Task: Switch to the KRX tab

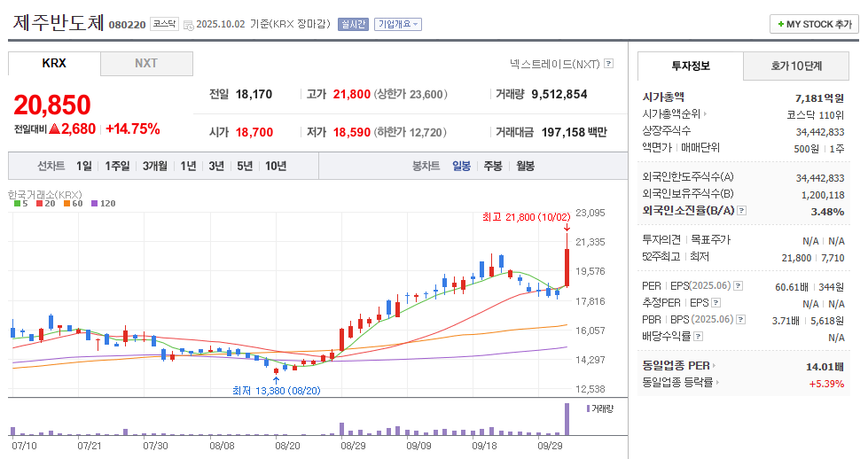Action: coord(54,64)
